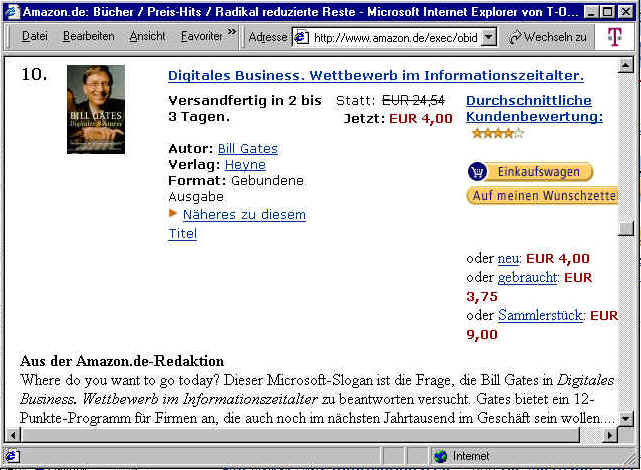This screenshot has height=470, width=641.
Task: Click the horizontal scrollbar thumb
Action: [300, 435]
